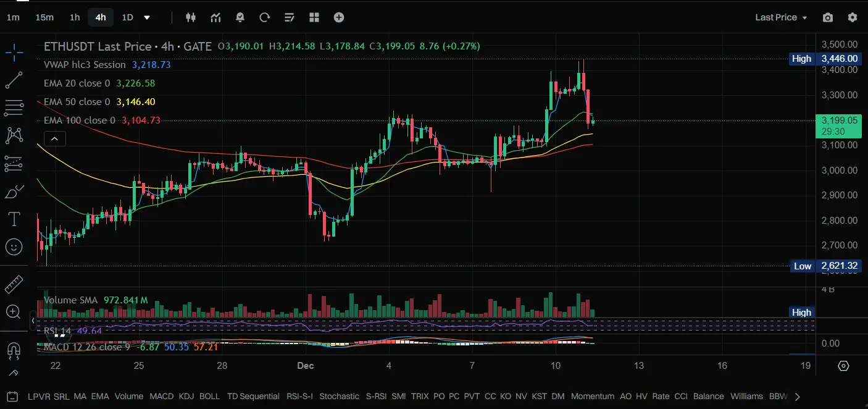Viewport: 868px width, 409px height.
Task: Collapse the indicator legend chevron
Action: (54, 139)
